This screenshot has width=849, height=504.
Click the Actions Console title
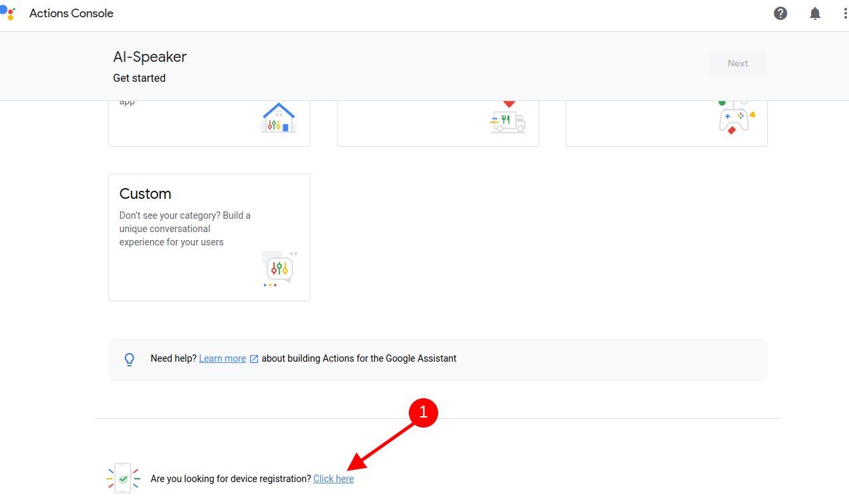tap(71, 13)
